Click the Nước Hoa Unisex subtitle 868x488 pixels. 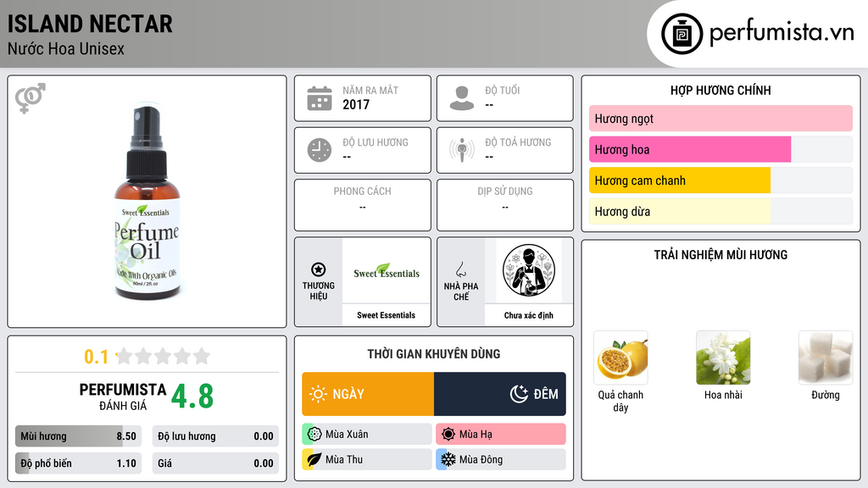(x=66, y=48)
